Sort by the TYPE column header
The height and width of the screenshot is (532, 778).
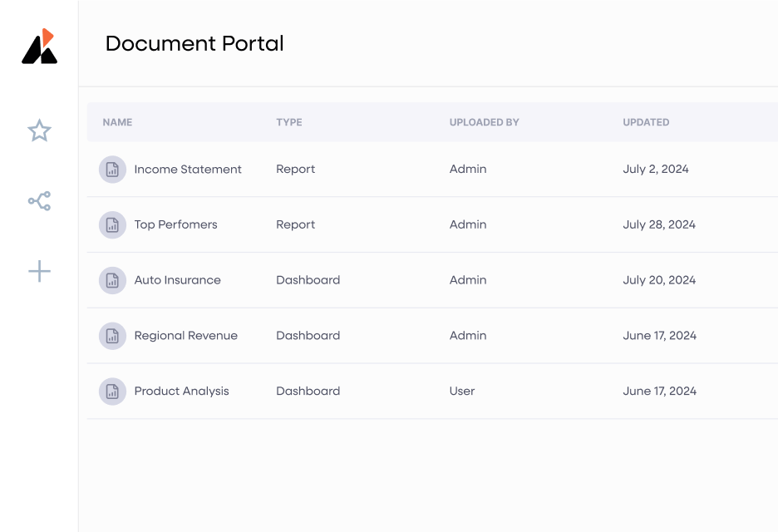click(289, 122)
